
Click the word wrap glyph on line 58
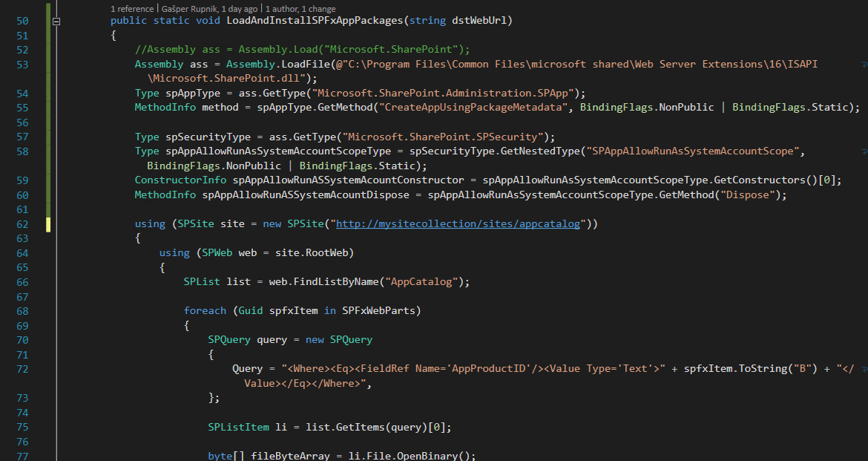coord(864,151)
